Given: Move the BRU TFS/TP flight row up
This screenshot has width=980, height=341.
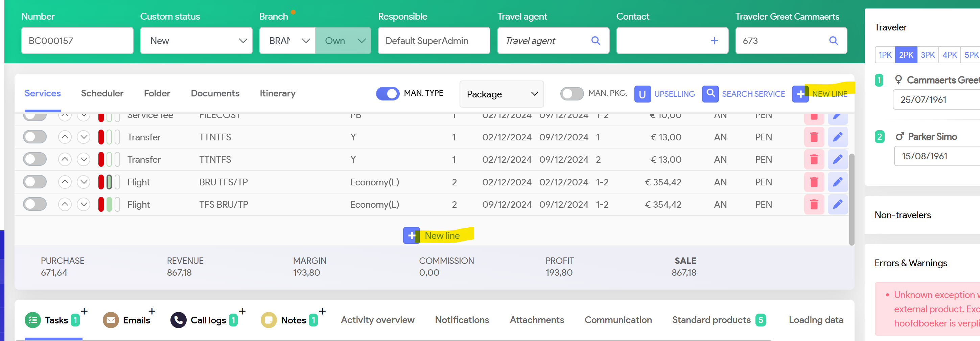Looking at the screenshot, I should pos(65,182).
